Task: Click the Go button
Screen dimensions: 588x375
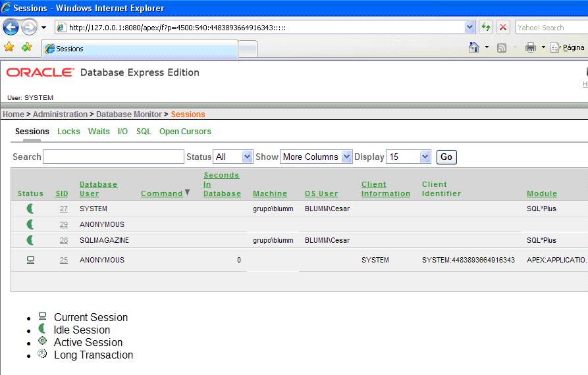Action: pyautogui.click(x=446, y=157)
